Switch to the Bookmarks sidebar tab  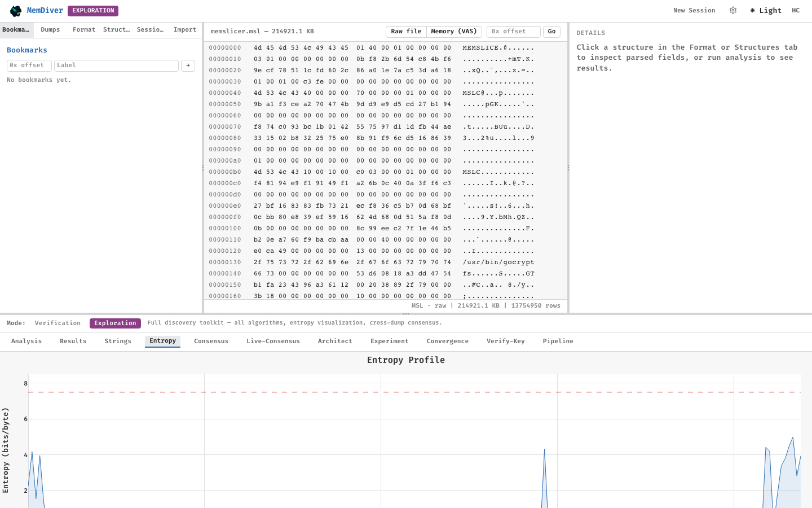coord(16,30)
